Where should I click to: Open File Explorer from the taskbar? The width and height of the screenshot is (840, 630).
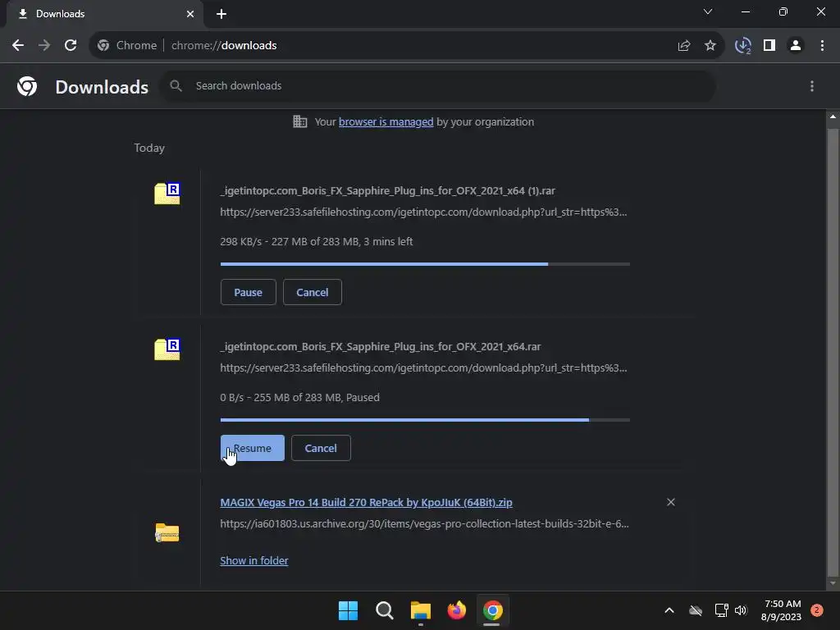point(421,610)
